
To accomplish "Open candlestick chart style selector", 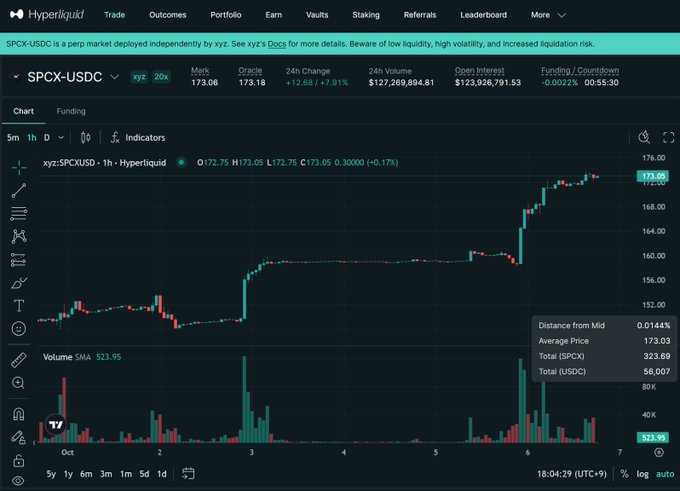I will (x=85, y=137).
